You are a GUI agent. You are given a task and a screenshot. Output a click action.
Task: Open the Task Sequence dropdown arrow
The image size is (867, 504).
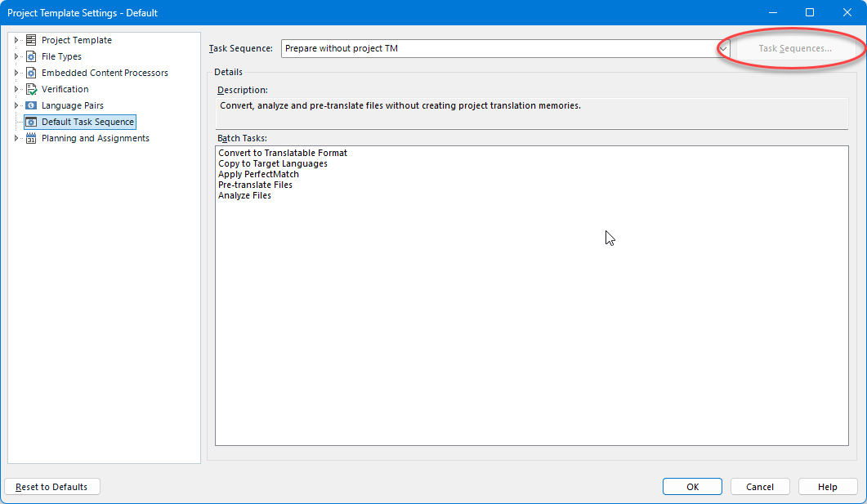click(x=722, y=49)
